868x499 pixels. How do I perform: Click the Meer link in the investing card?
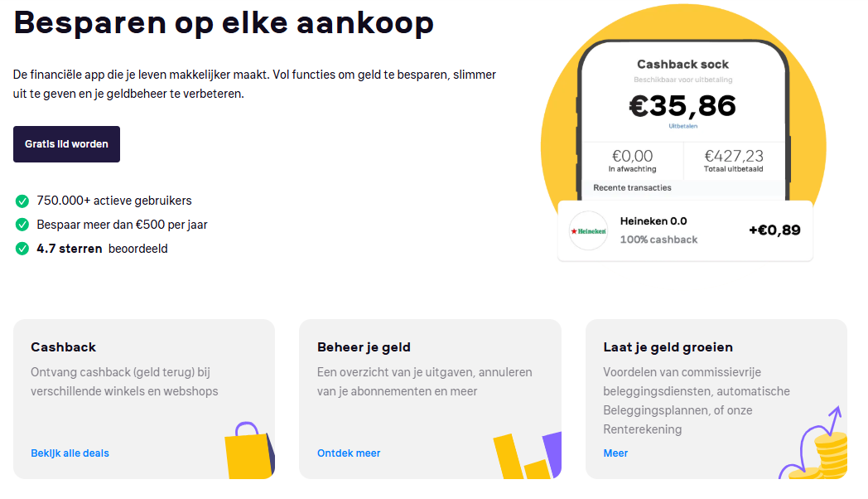pyautogui.click(x=615, y=453)
